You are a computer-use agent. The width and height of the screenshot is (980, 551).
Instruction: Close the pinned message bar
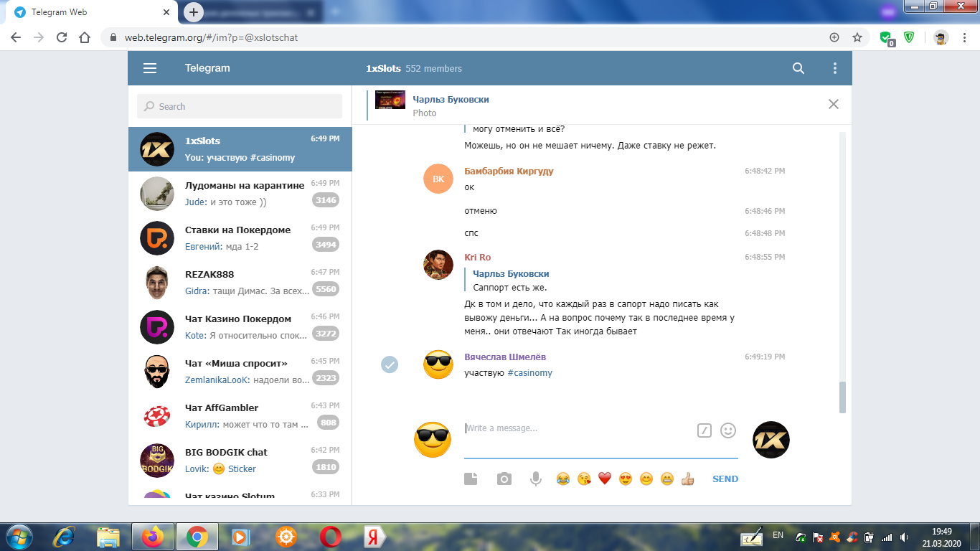[833, 104]
